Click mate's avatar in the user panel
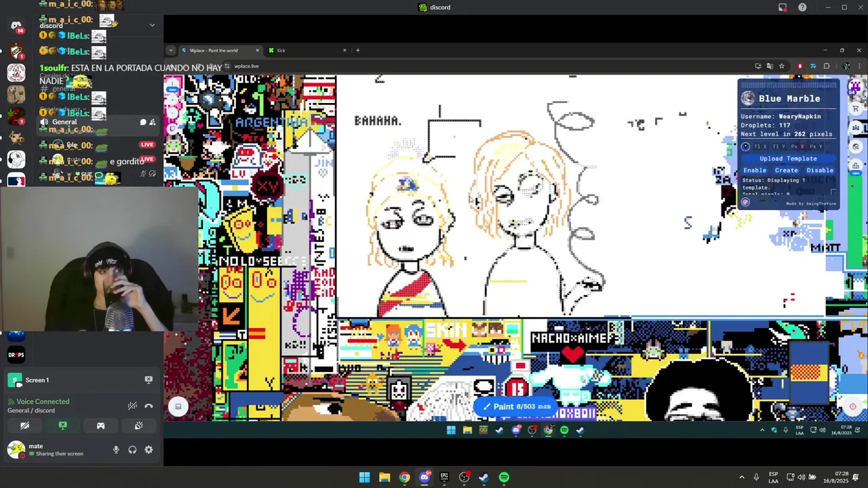Screen dimensions: 868x488 pos(16,449)
